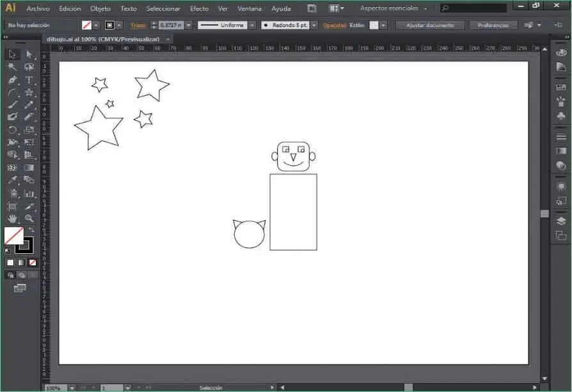Screen dimensions: 572x392
Task: Open the Objeto menu
Action: (x=100, y=8)
